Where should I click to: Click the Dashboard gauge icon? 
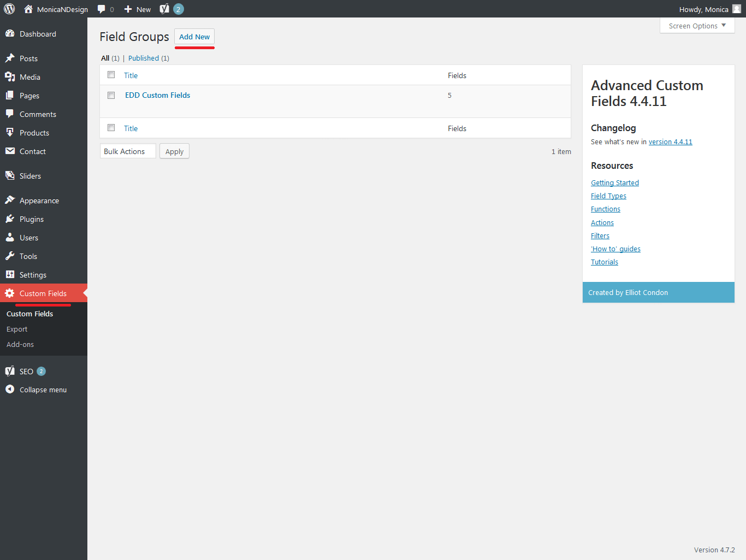[10, 33]
